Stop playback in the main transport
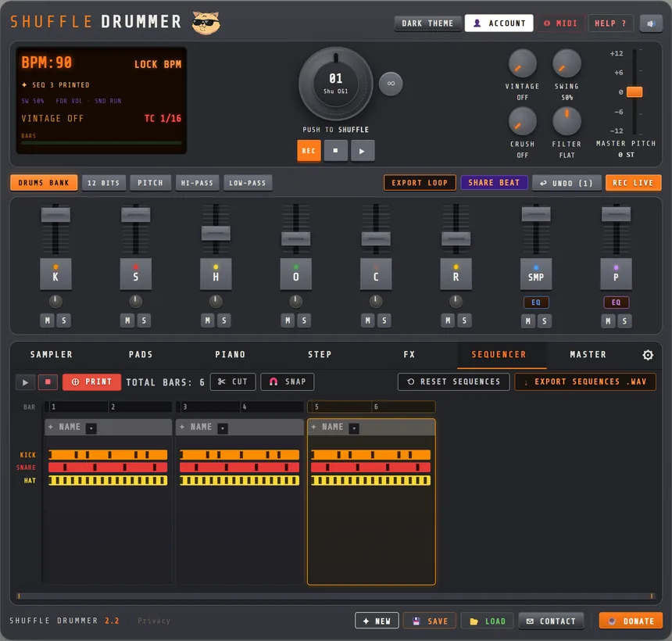 coord(335,151)
